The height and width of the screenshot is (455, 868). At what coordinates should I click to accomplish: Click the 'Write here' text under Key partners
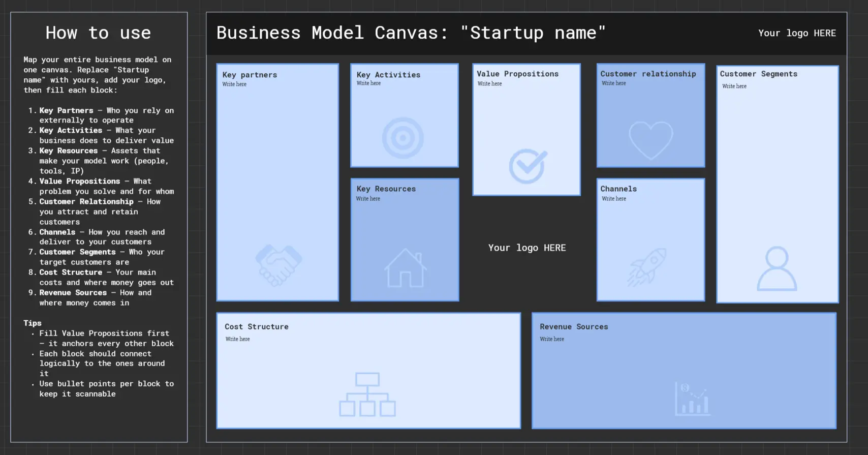coord(234,84)
